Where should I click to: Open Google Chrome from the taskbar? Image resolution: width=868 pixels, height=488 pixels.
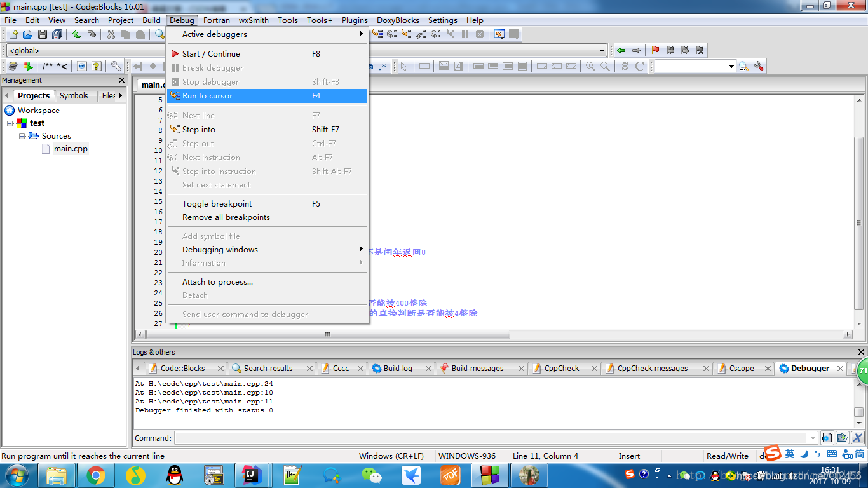pos(96,475)
